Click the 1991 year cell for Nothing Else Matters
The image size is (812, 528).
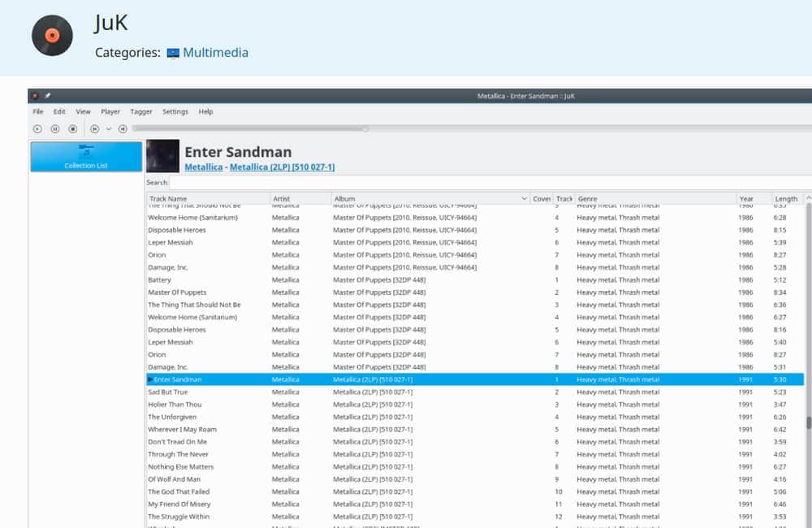point(745,467)
